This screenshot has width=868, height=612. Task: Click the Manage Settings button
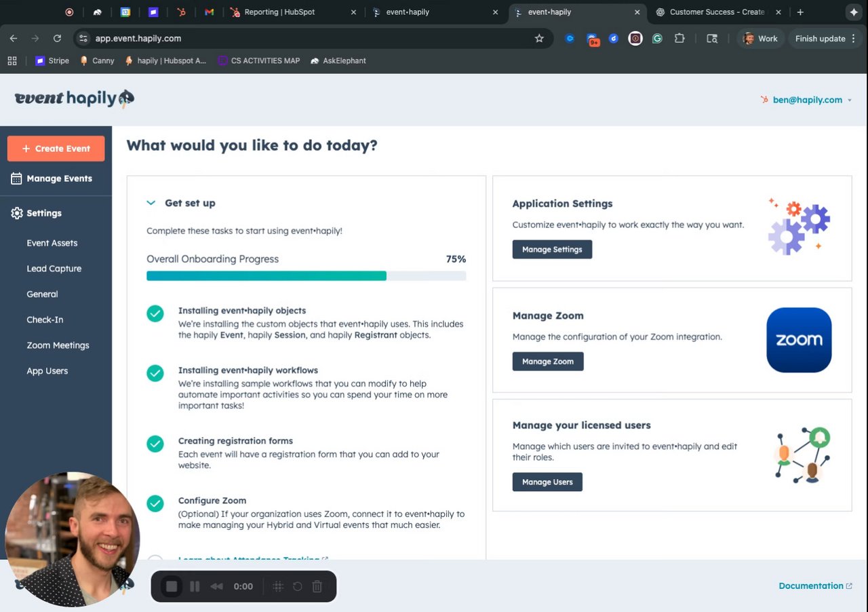(x=552, y=250)
